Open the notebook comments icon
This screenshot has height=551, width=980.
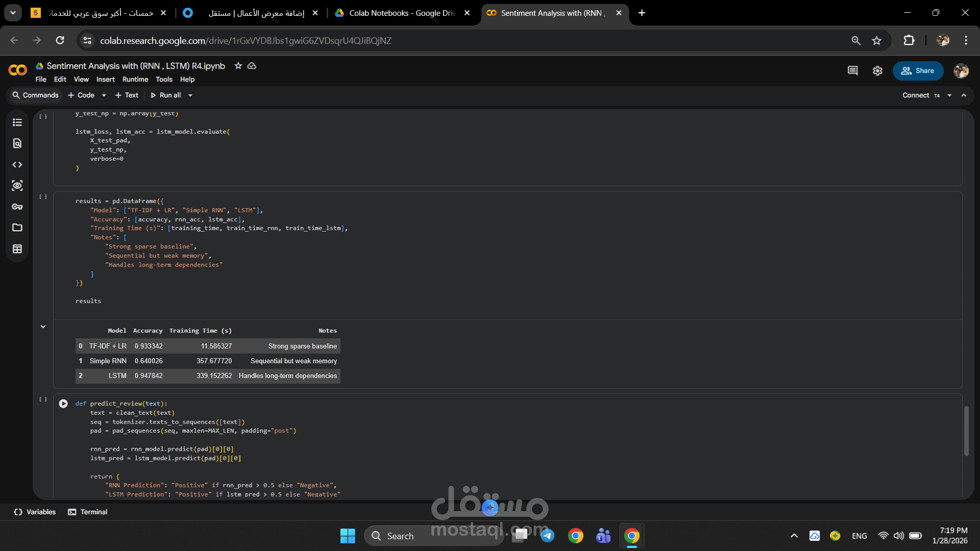click(852, 71)
